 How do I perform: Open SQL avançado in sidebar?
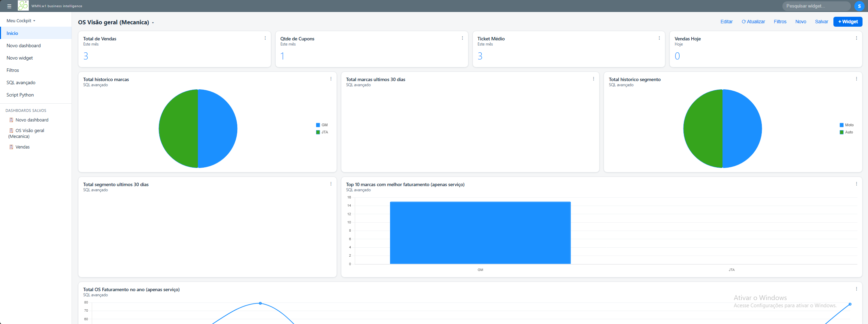point(36,82)
